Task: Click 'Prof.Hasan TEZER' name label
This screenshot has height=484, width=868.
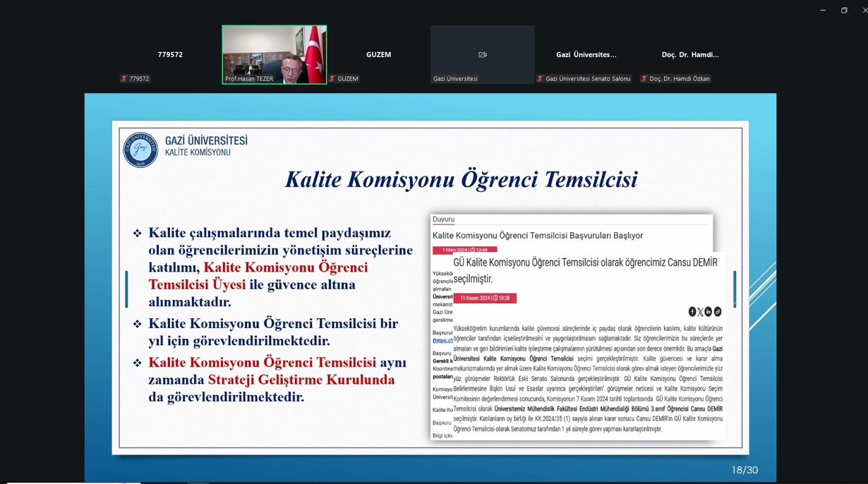Action: coord(248,78)
